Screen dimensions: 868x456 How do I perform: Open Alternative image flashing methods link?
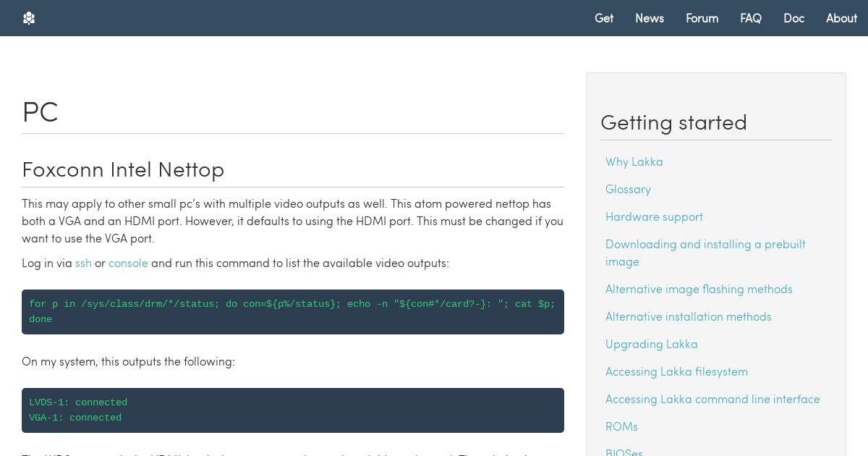point(699,290)
